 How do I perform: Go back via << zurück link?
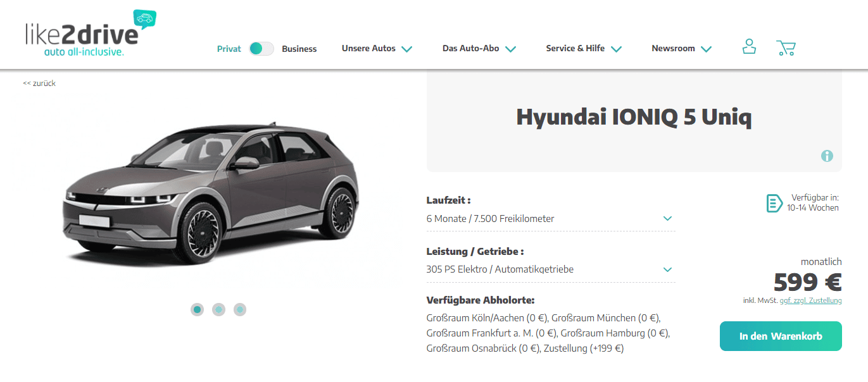click(39, 83)
